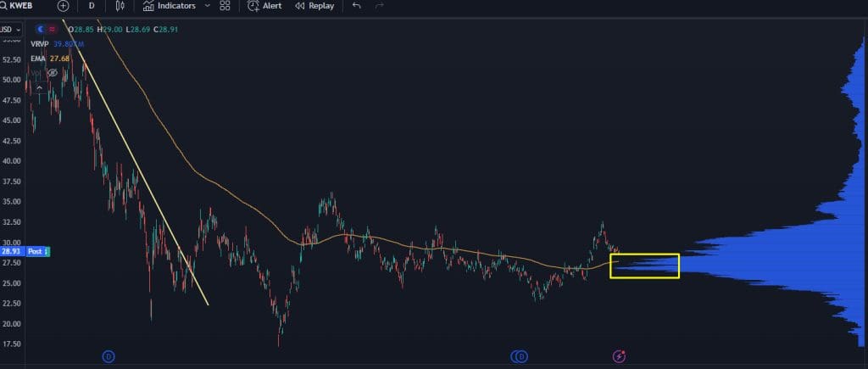Redo the last chart action
This screenshot has width=868, height=369.
[x=380, y=6]
